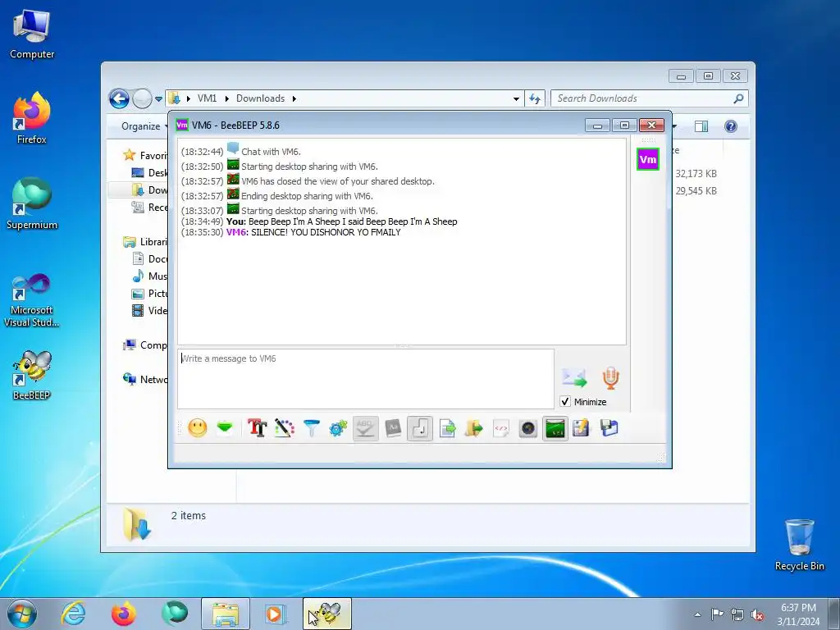Viewport: 840px width, 630px height.
Task: Toggle the desktop sharing button
Action: (555, 428)
